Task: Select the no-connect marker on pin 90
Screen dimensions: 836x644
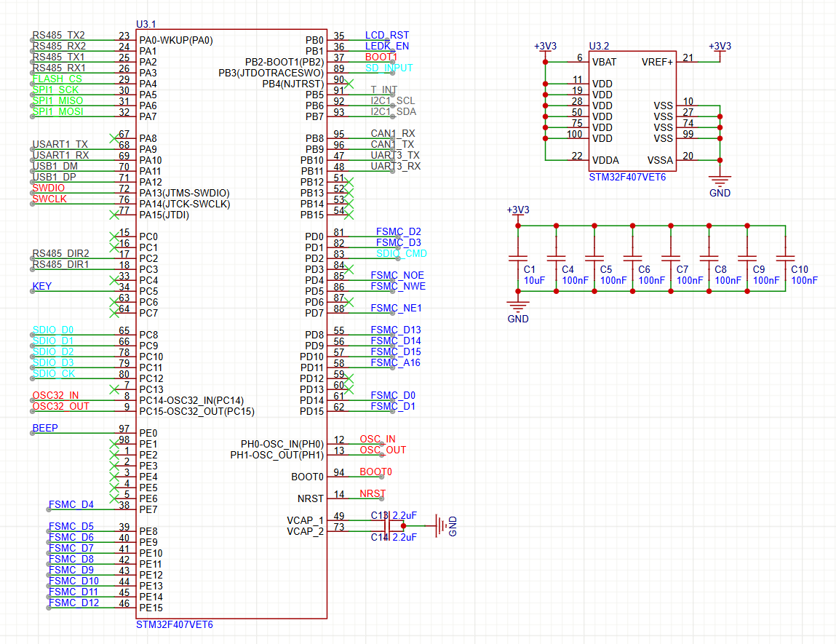Action: 349,84
